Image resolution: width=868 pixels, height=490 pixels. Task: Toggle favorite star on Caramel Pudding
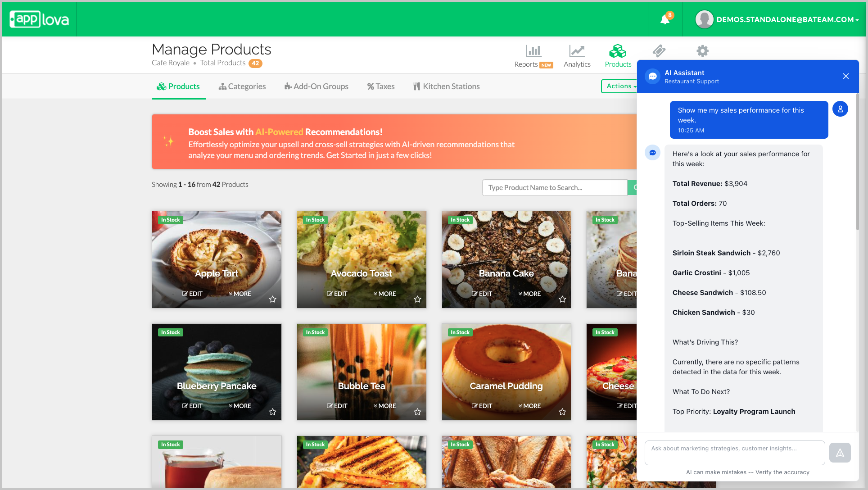562,412
